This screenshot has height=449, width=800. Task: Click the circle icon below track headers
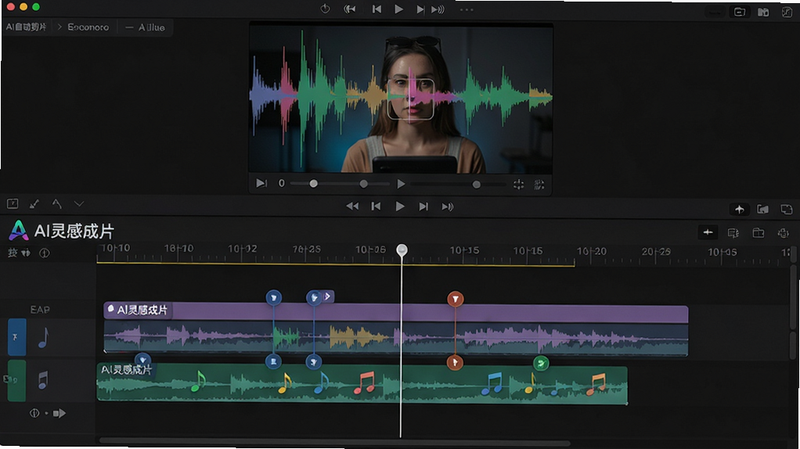point(34,413)
